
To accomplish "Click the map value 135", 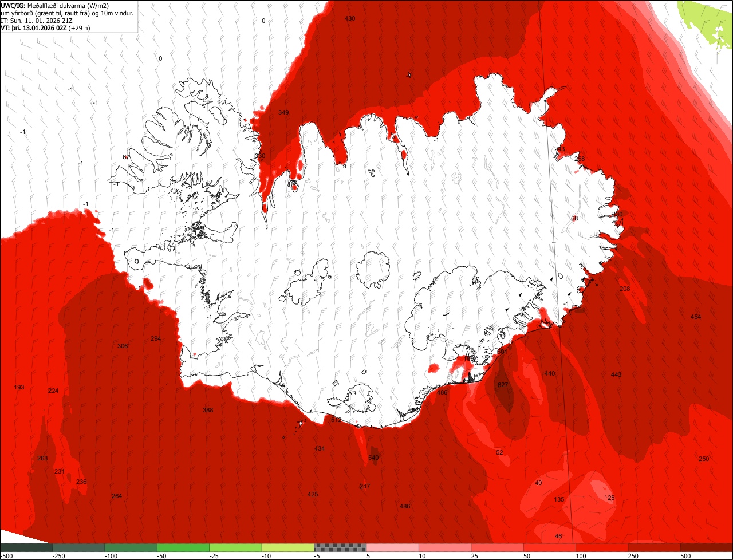I will tap(559, 499).
